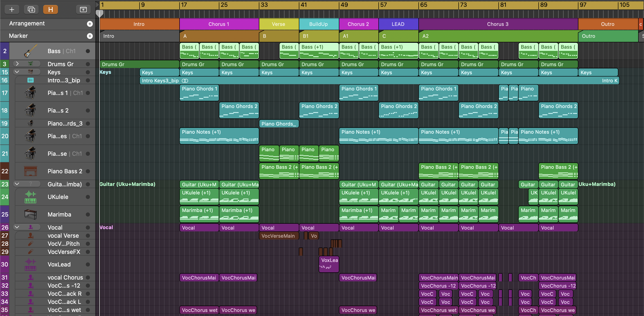The width and height of the screenshot is (644, 316).
Task: Click the Piano Bass 2 upright piano icon
Action: (31, 171)
